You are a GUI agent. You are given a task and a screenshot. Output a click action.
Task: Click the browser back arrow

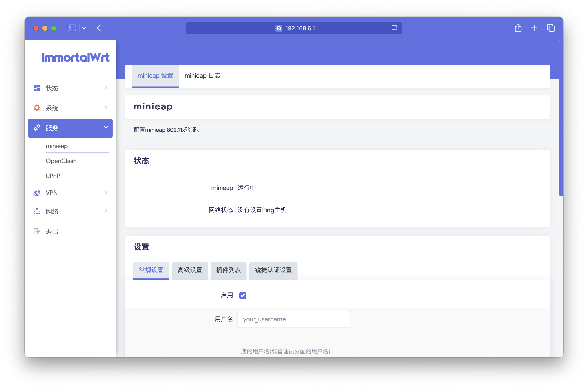tap(99, 28)
